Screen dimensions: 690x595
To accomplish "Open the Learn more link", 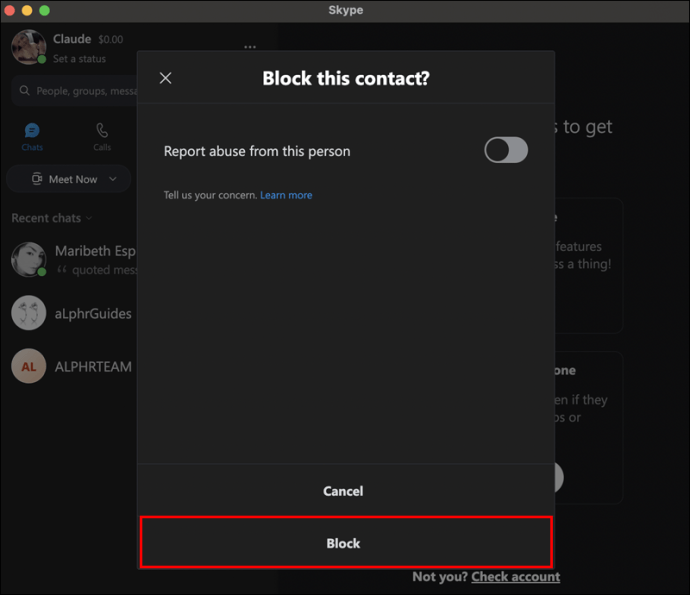I will 286,195.
